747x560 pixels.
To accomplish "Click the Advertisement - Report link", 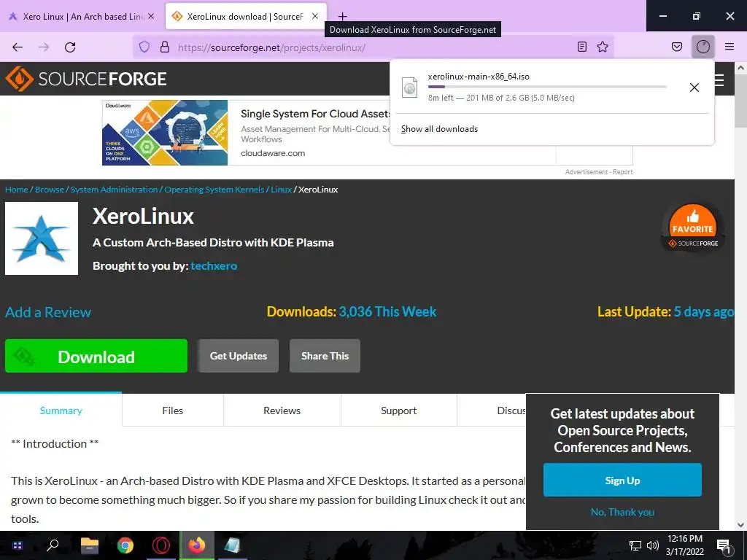I will (599, 172).
